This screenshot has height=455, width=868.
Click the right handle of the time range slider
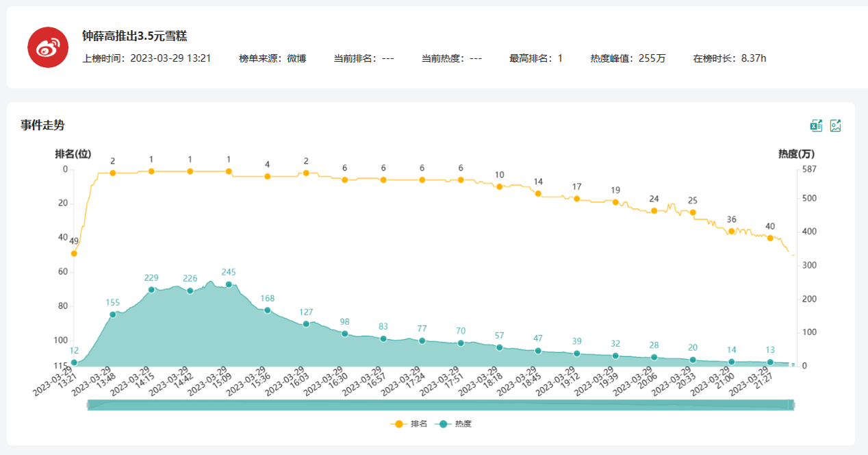tap(793, 405)
